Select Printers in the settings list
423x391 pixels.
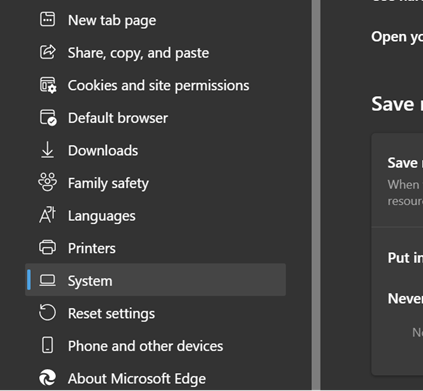point(155,248)
